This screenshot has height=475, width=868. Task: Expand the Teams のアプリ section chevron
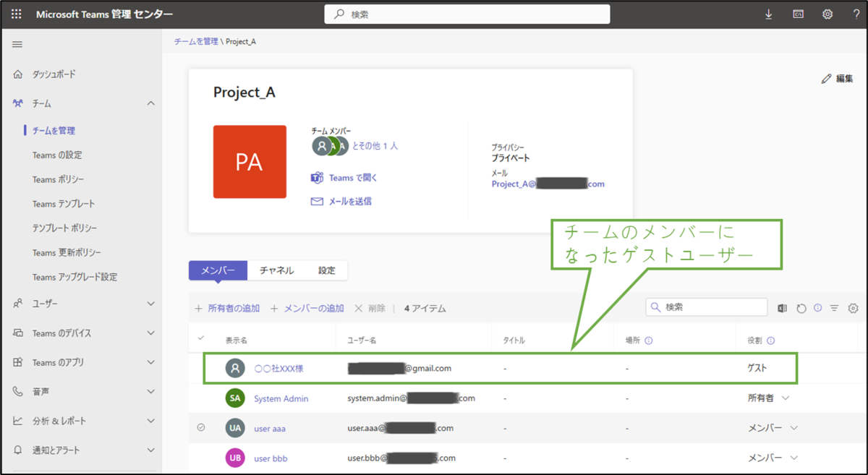(150, 362)
